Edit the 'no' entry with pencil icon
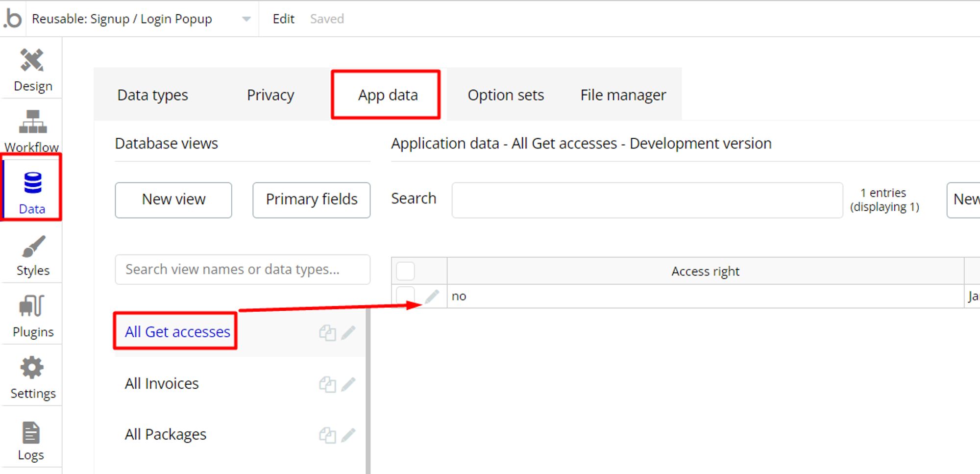The height and width of the screenshot is (474, 980). (x=432, y=297)
